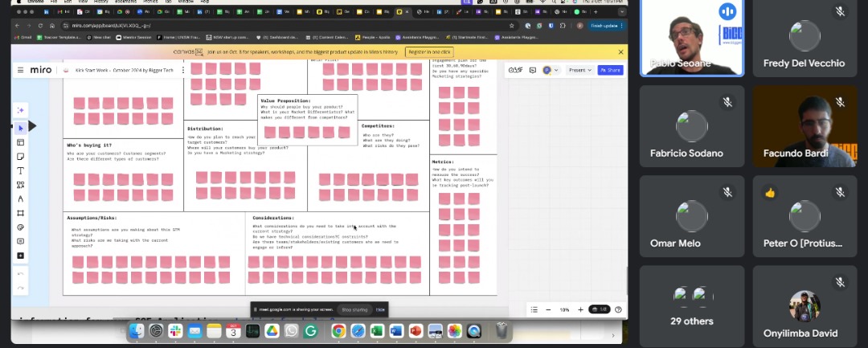Click the Kick Start Week board title
Screen dimensions: 868x348
pyautogui.click(x=125, y=70)
